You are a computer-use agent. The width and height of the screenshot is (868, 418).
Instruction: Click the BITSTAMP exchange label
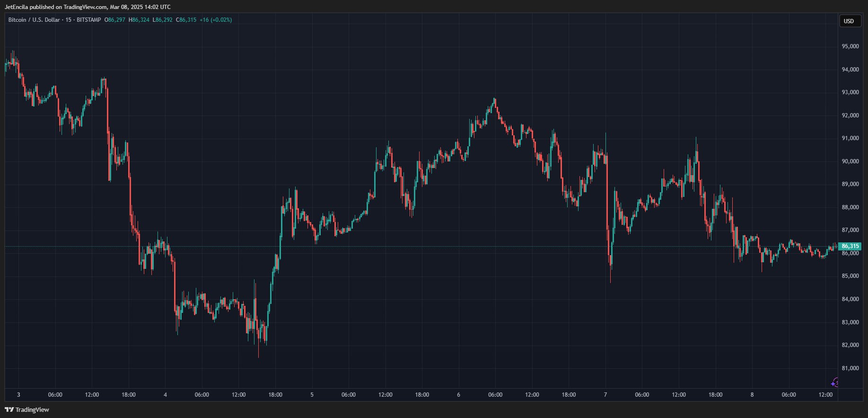[88, 20]
